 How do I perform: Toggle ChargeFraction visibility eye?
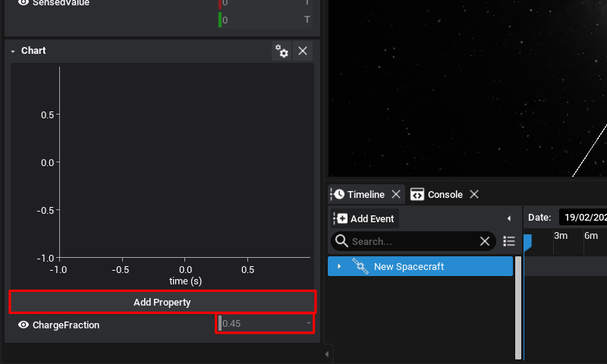[x=24, y=325]
